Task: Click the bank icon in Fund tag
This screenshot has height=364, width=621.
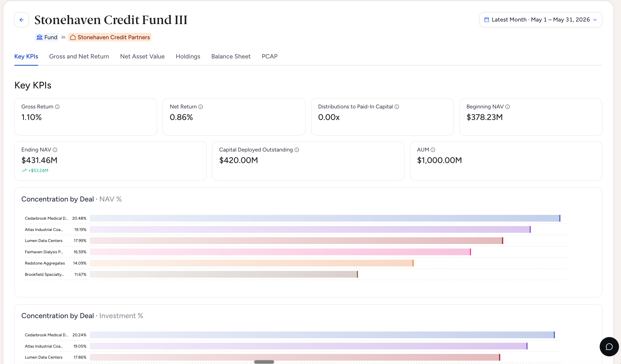Action: [39, 37]
